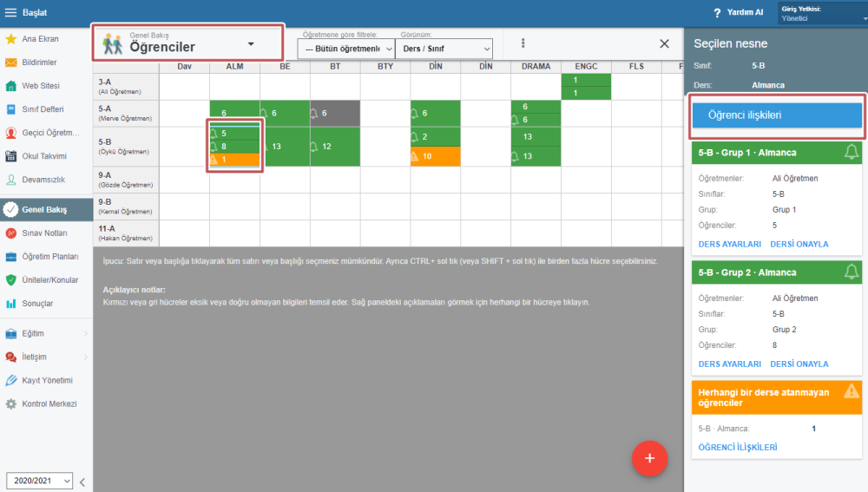Open the Genel Bakış Öğrenciler dropdown

pyautogui.click(x=188, y=43)
